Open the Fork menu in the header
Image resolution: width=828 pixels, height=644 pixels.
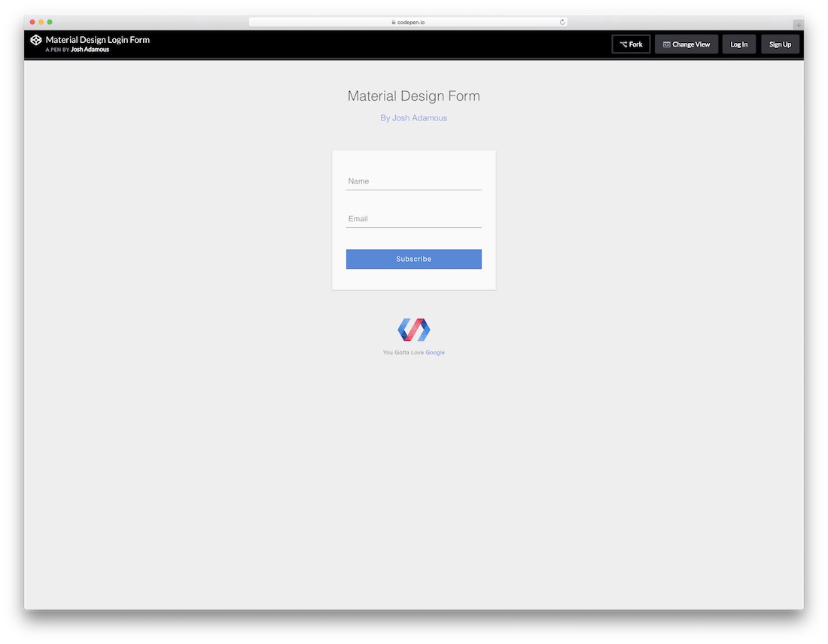coord(631,44)
